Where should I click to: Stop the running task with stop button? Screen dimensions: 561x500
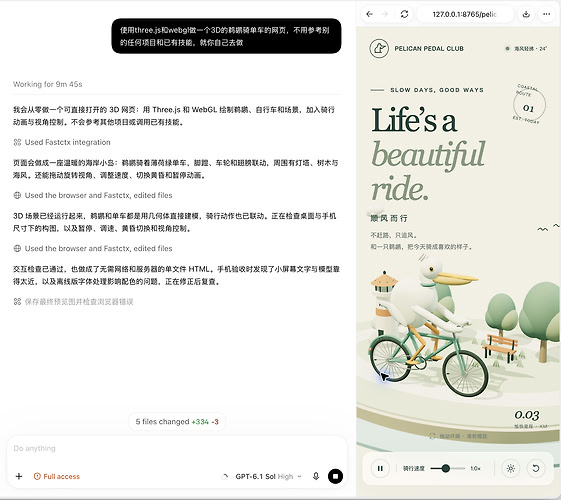[x=335, y=476]
